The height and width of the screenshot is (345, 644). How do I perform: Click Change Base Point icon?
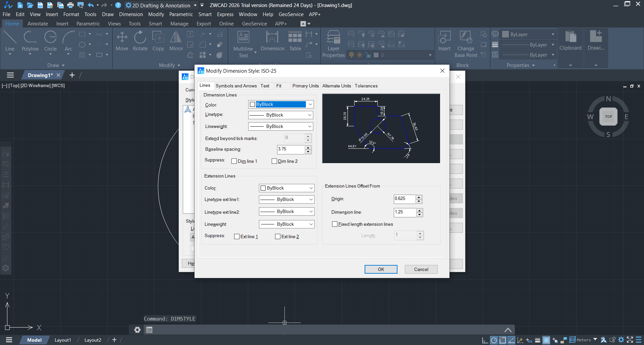[466, 44]
